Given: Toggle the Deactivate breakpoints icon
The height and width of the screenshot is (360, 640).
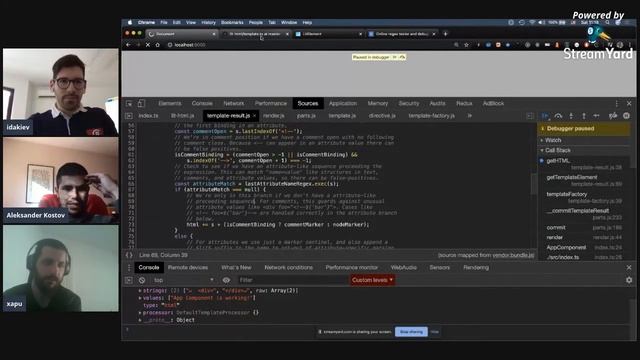Looking at the screenshot, I should [x=613, y=116].
